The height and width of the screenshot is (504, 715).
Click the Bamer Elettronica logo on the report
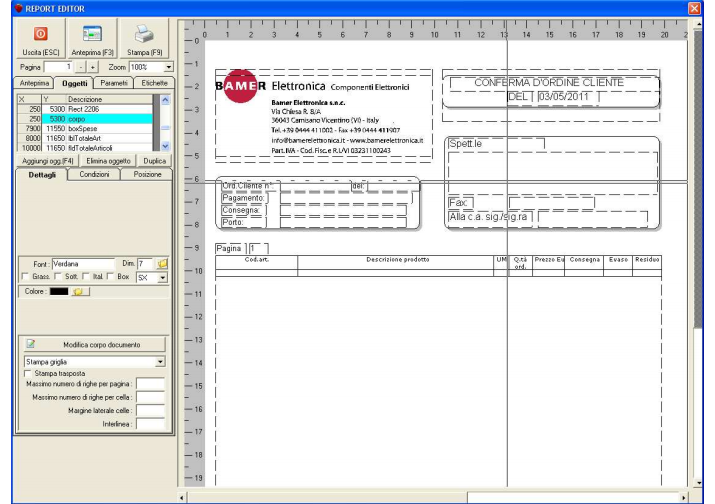click(240, 86)
